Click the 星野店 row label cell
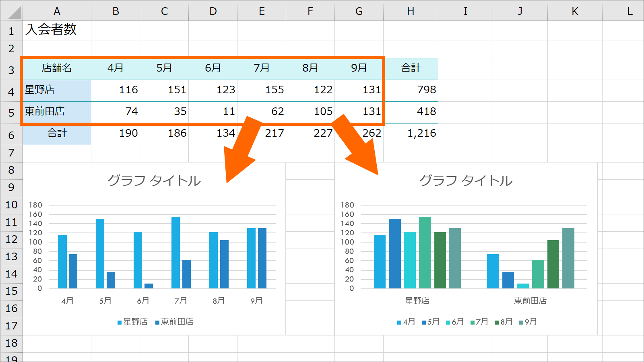The width and height of the screenshot is (644, 362). pyautogui.click(x=57, y=90)
